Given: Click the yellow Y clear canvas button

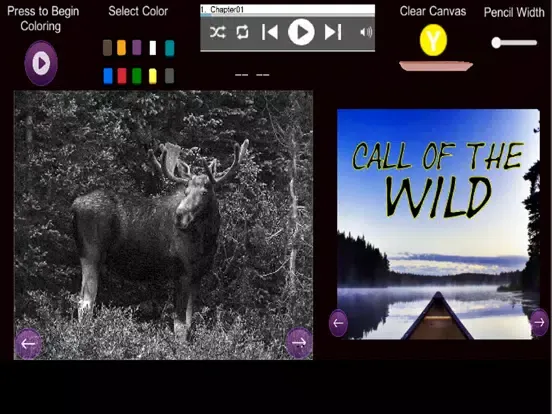Looking at the screenshot, I should (433, 40).
